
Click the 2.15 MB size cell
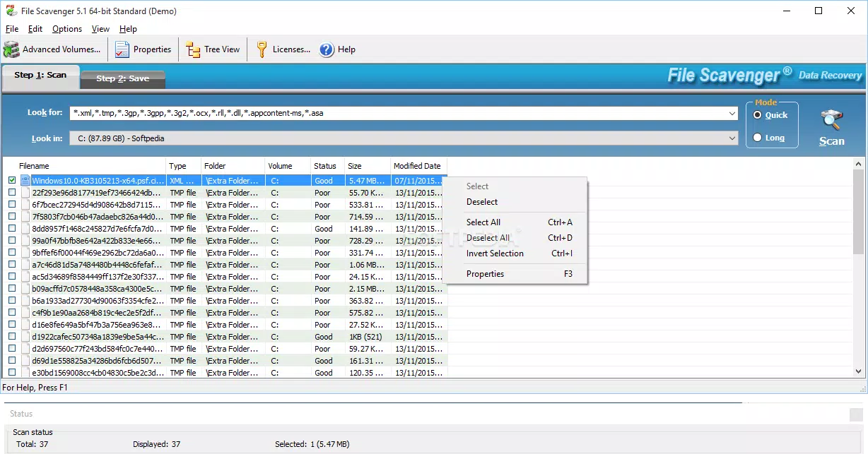(368, 289)
